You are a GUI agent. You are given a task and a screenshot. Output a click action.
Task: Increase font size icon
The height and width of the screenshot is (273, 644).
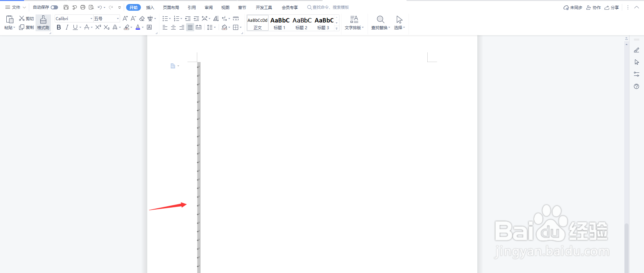pyautogui.click(x=125, y=18)
